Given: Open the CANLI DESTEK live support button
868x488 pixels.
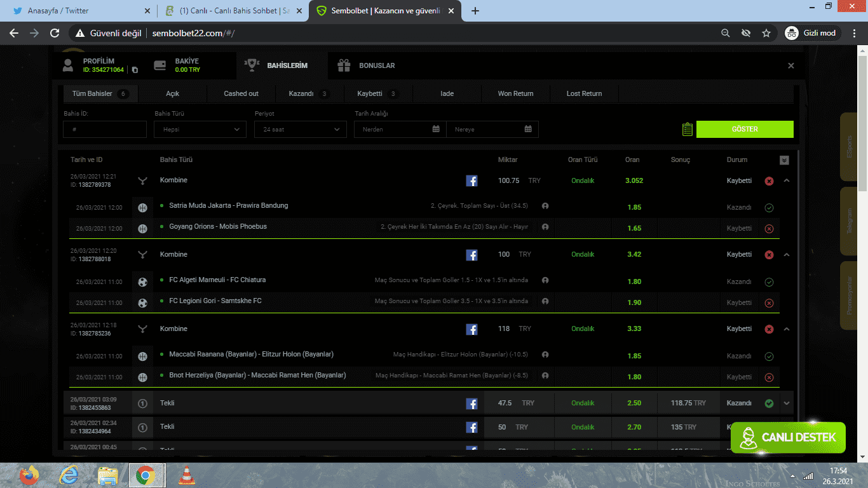Looking at the screenshot, I should click(788, 437).
